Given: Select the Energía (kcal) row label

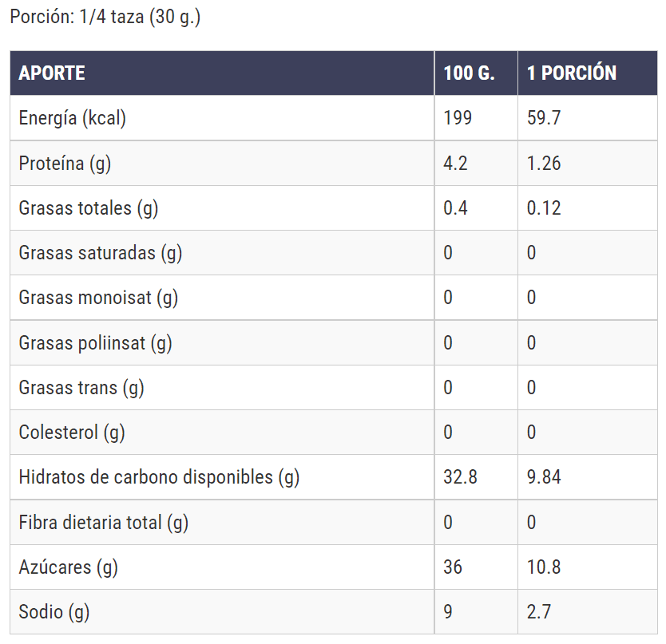Looking at the screenshot, I should coord(73,119).
